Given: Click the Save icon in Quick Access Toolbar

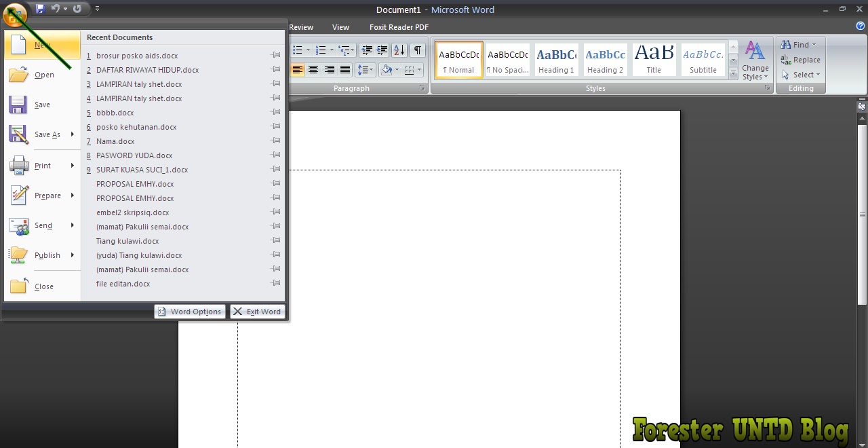Looking at the screenshot, I should pyautogui.click(x=40, y=9).
